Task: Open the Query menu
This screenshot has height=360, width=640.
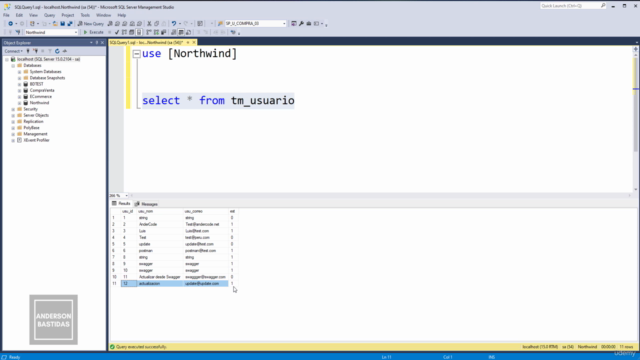Action: click(x=49, y=15)
